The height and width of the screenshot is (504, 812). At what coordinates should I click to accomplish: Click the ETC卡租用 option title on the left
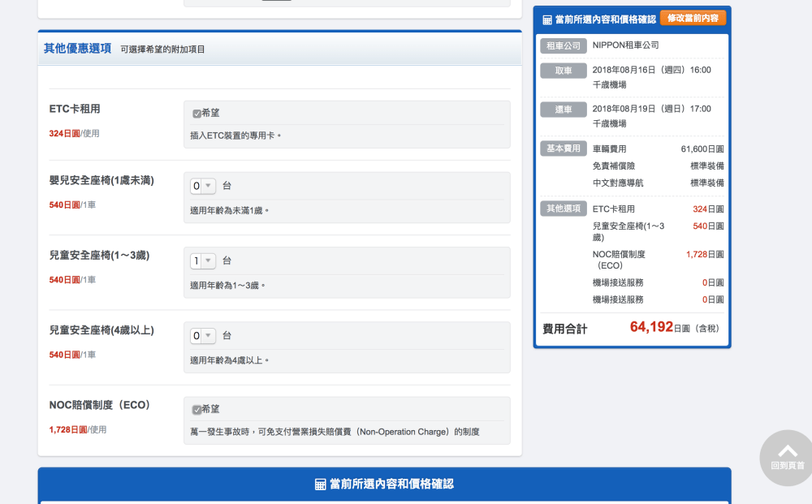(75, 109)
